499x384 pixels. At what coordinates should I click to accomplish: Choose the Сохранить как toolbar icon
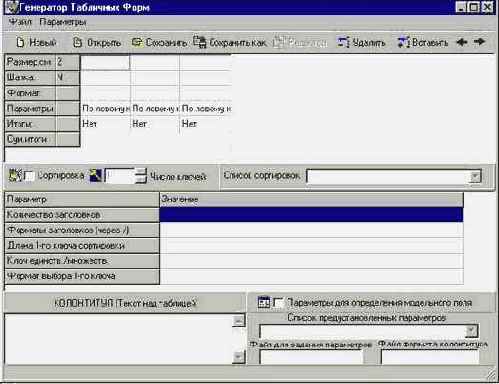click(200, 42)
